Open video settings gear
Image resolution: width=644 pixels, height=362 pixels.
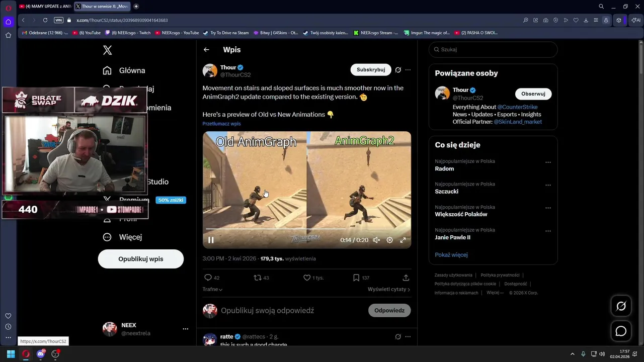tap(389, 240)
